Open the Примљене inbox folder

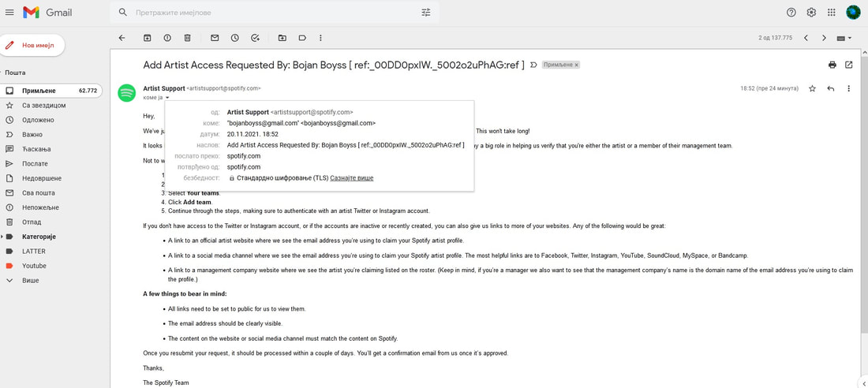[x=51, y=91]
